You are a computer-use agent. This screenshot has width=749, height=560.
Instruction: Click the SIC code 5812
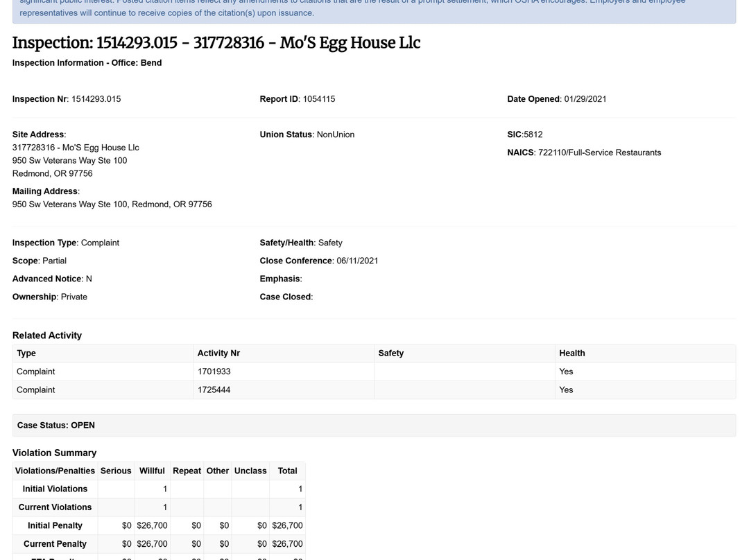pyautogui.click(x=533, y=134)
